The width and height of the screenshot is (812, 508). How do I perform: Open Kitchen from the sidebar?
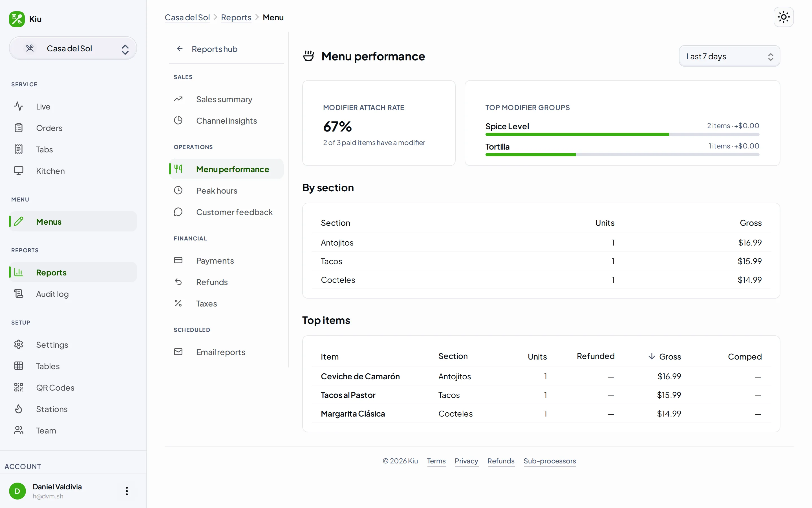click(73, 171)
